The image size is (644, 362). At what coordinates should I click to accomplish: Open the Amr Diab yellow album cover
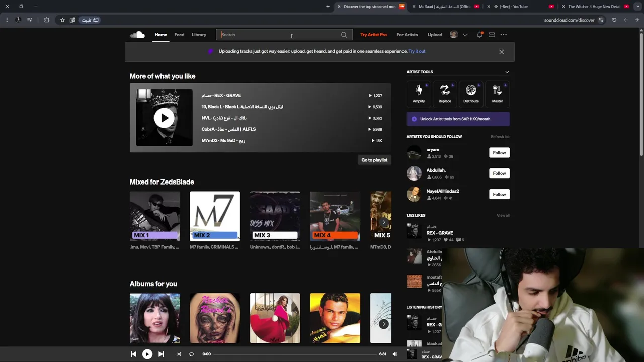(x=335, y=318)
